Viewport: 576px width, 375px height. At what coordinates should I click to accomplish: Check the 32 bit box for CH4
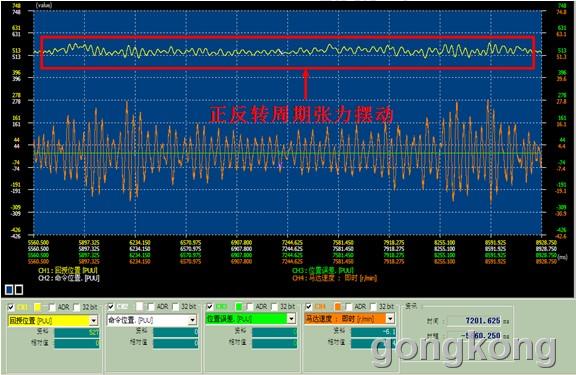coord(373,307)
